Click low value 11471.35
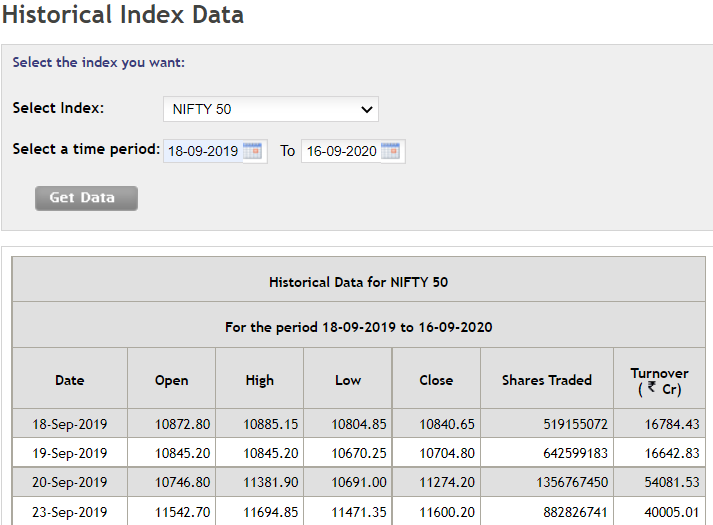 [x=359, y=512]
